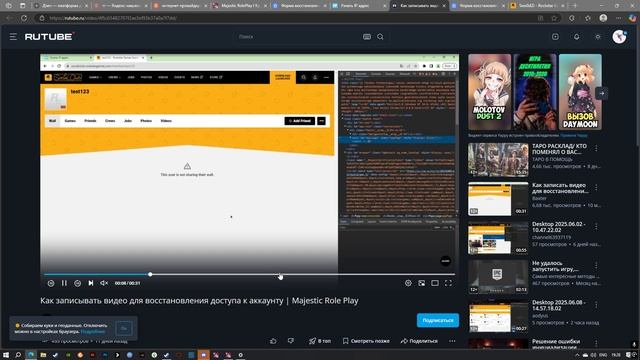Add video to 'Смотреть позже'
The image size is (640, 360).
pos(366,341)
